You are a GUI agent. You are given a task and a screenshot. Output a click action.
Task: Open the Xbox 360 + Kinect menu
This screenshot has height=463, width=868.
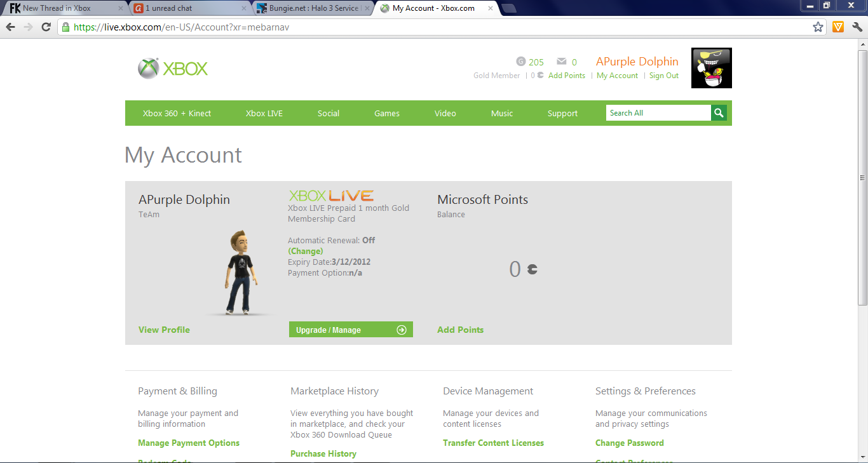point(177,113)
